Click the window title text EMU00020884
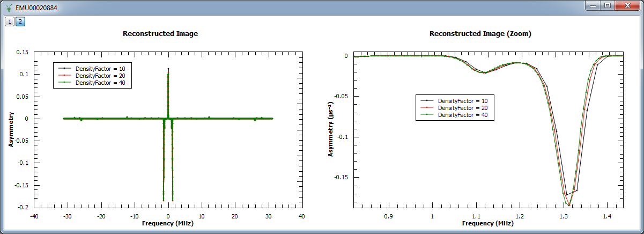 coord(36,8)
